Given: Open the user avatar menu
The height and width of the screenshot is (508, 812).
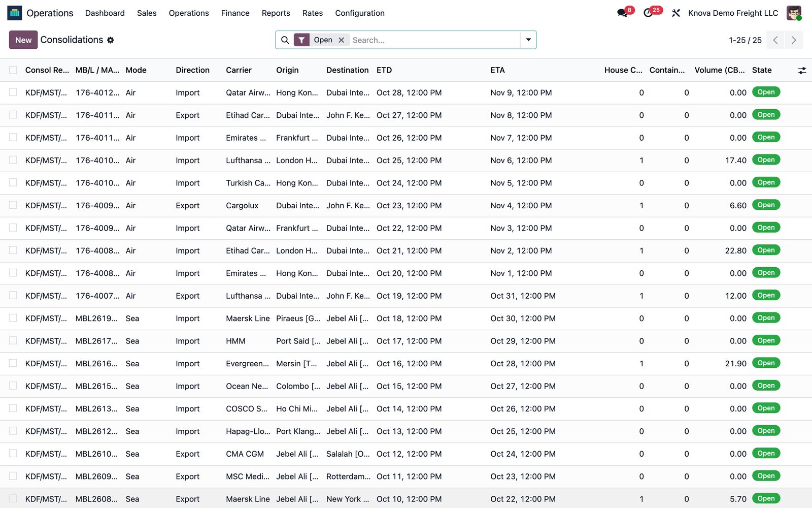Looking at the screenshot, I should pos(794,13).
